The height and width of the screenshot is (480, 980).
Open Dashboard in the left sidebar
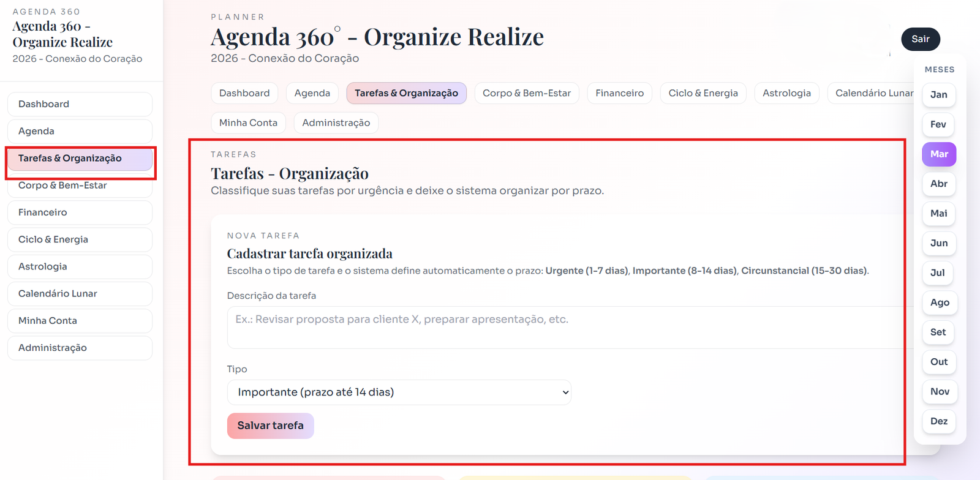click(x=80, y=104)
